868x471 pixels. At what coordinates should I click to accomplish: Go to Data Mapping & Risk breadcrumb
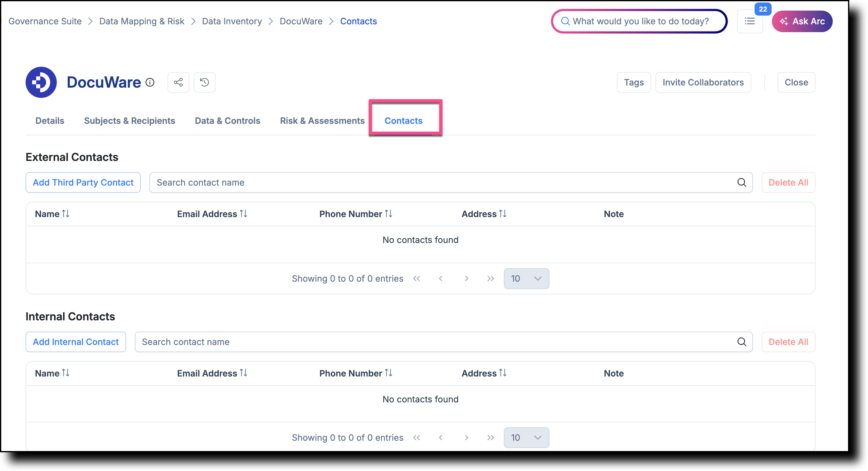(x=142, y=21)
